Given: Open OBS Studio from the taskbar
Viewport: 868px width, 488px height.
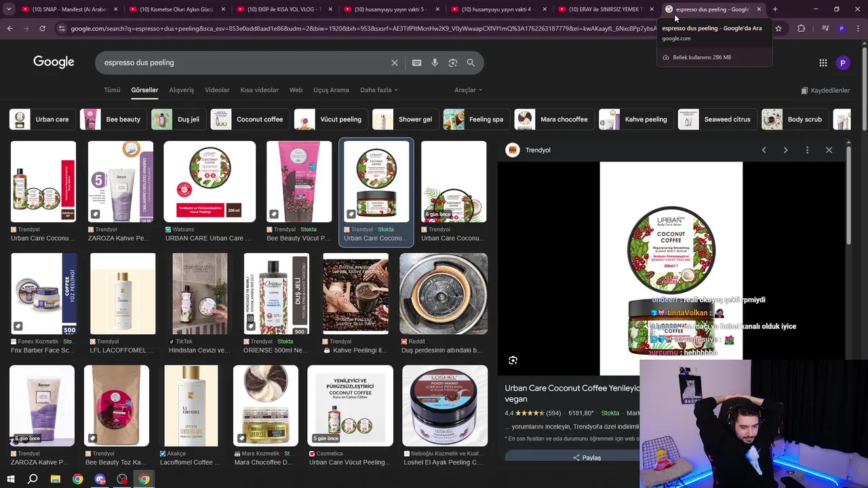Looking at the screenshot, I should [x=122, y=479].
